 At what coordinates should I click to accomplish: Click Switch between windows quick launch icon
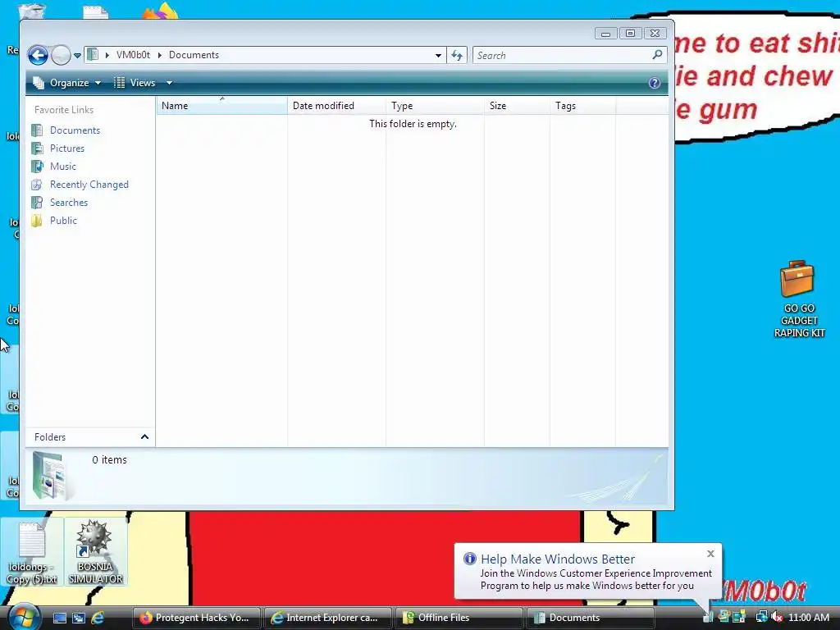(79, 618)
